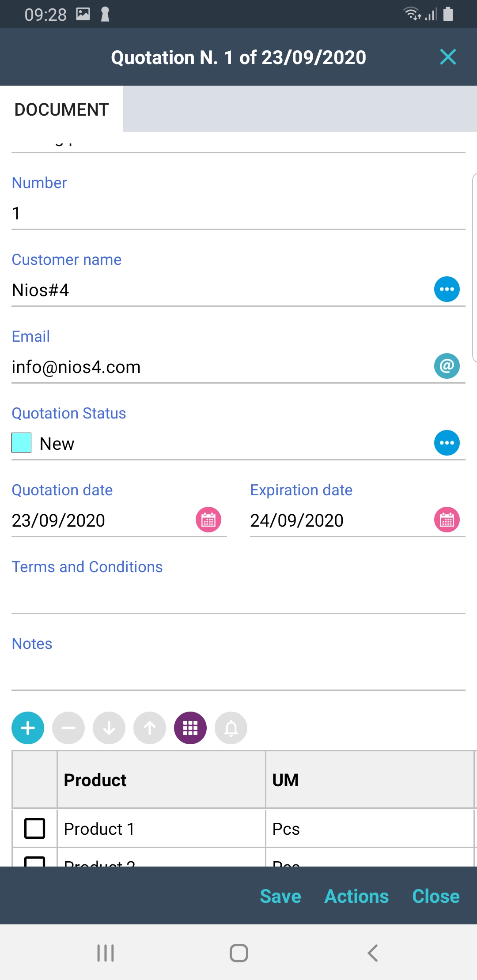Select the DOCUMENT tab
The image size is (477, 980).
(x=61, y=109)
